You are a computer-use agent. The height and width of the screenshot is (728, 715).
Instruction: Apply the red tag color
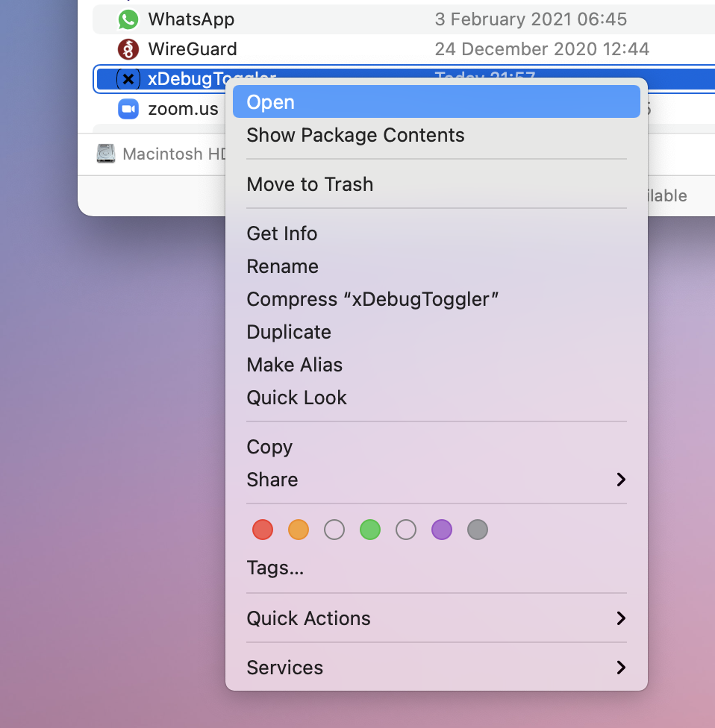263,530
